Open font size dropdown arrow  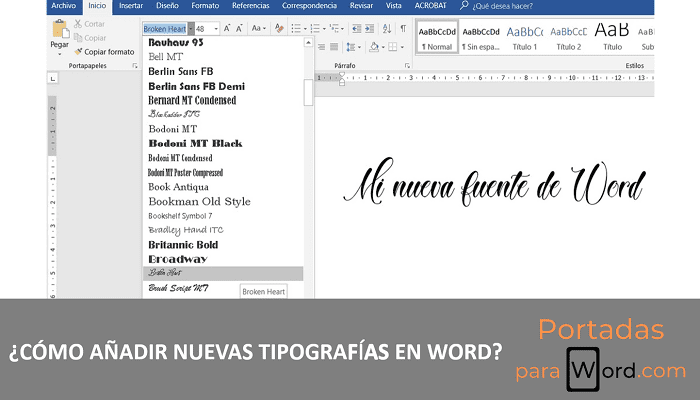pyautogui.click(x=216, y=29)
